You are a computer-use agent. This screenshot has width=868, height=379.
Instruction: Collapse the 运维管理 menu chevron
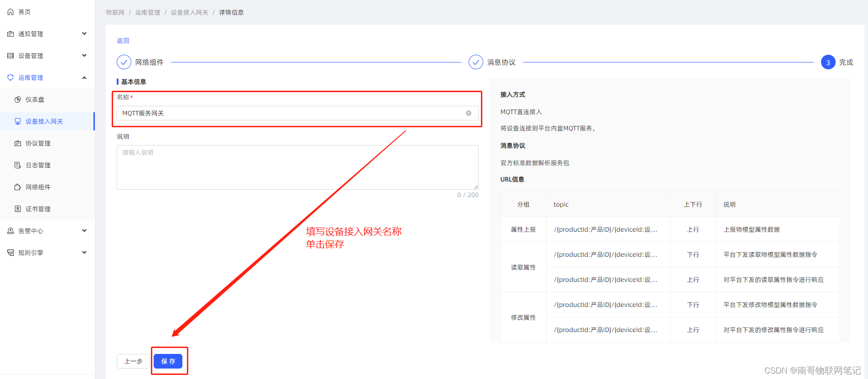[84, 78]
